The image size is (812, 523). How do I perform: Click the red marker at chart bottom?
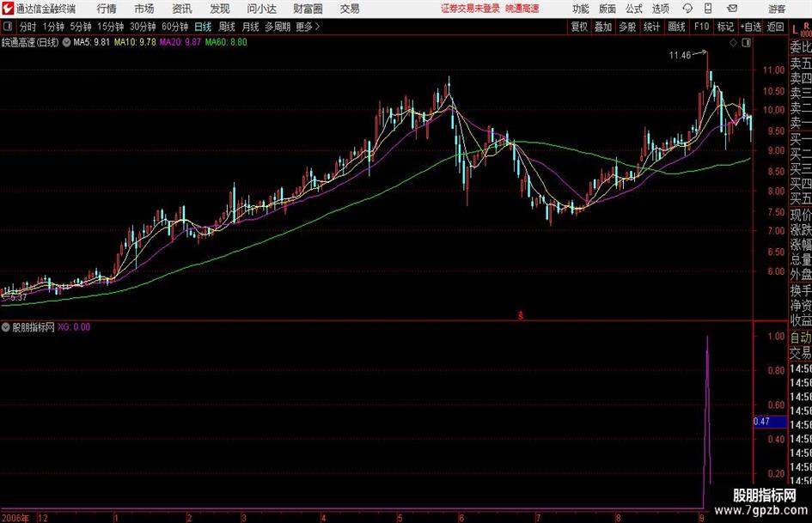[521, 315]
